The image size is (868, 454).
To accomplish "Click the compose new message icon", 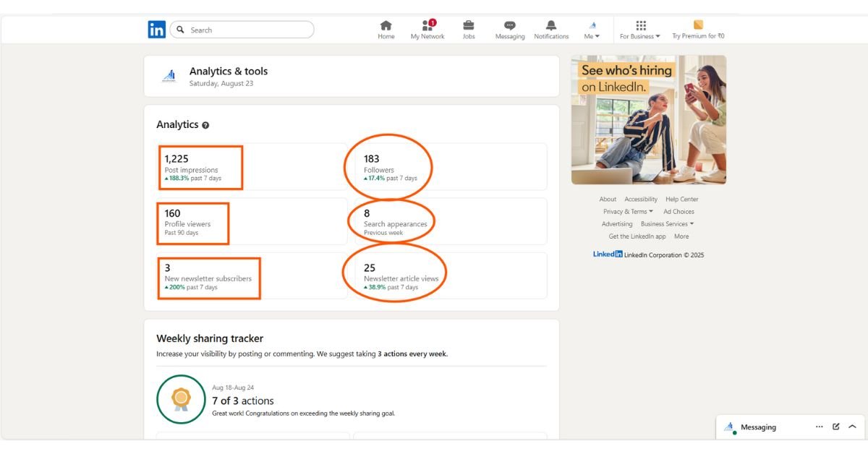I will 836,427.
